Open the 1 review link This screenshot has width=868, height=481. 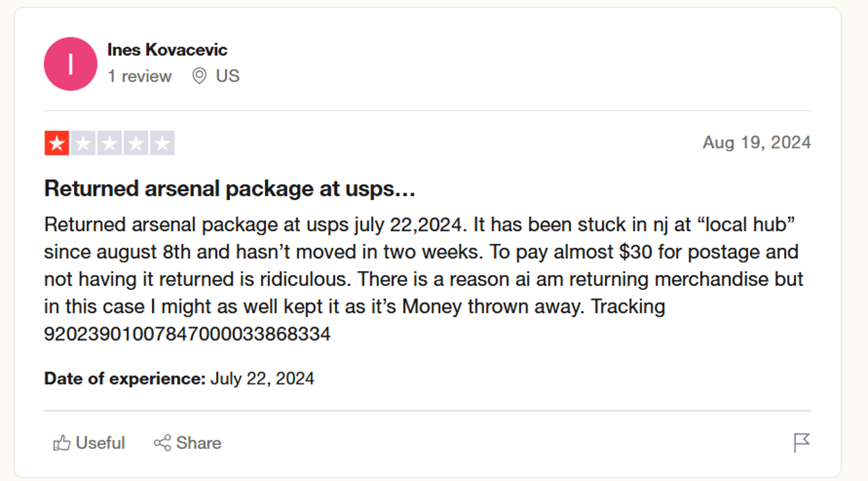[140, 76]
